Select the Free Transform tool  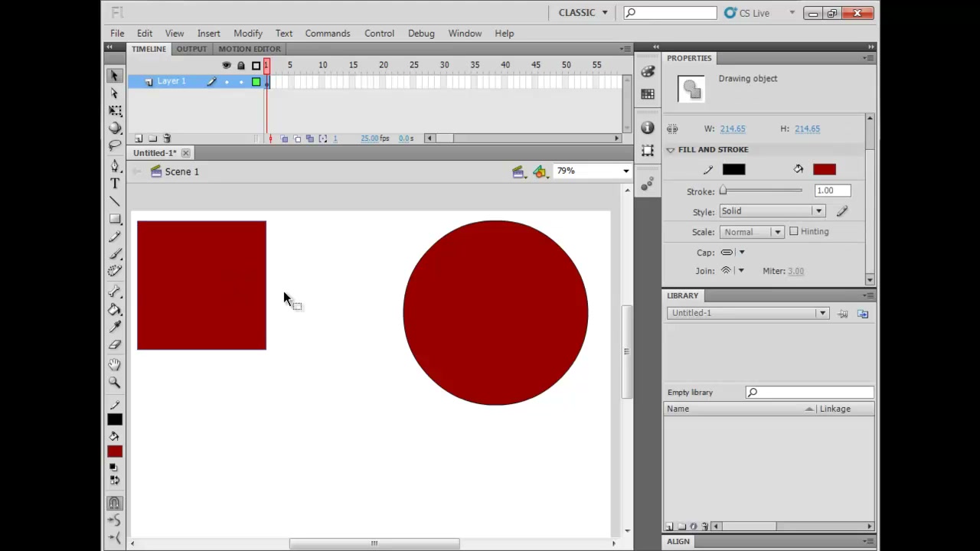(x=115, y=111)
